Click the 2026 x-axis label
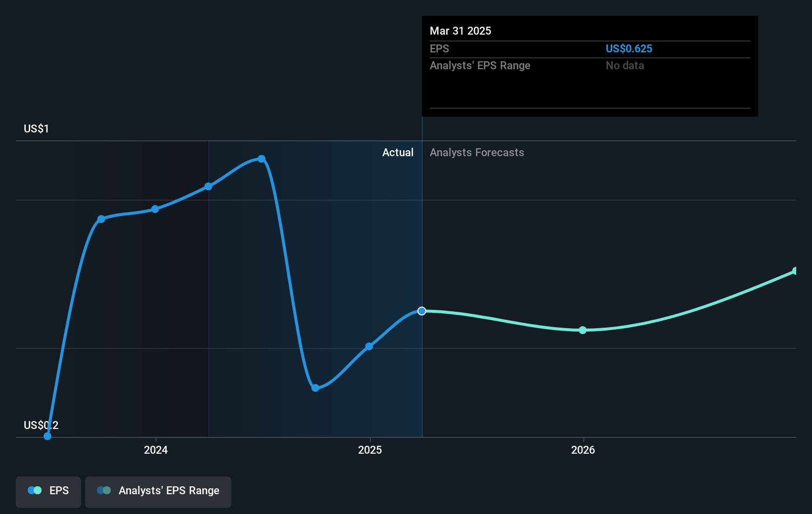Screen dimensions: 812x514 click(x=583, y=450)
